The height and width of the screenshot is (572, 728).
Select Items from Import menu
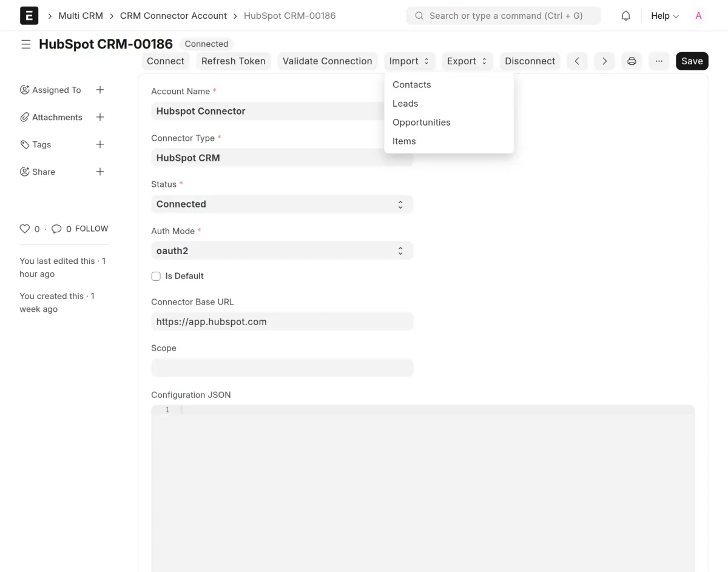(x=449, y=141)
